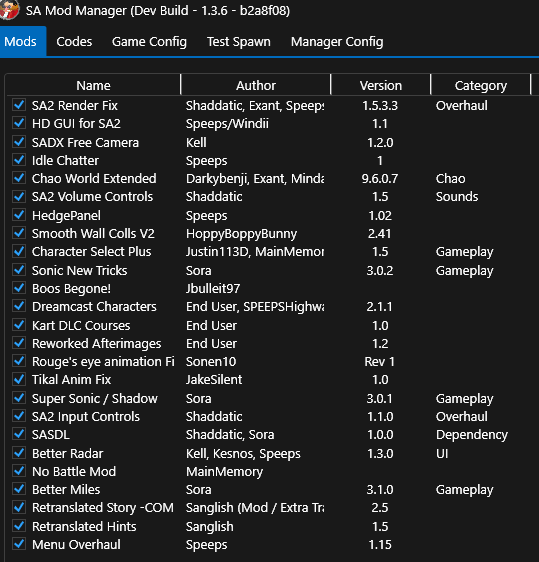
Task: Select the Better Radar mod name
Action: pyautogui.click(x=67, y=454)
